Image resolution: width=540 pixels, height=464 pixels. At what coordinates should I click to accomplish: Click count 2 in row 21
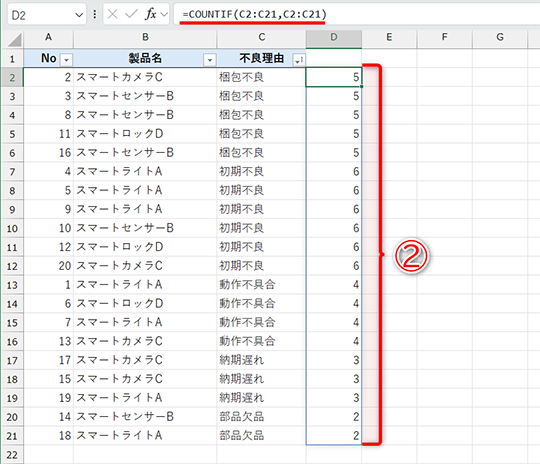pos(356,436)
